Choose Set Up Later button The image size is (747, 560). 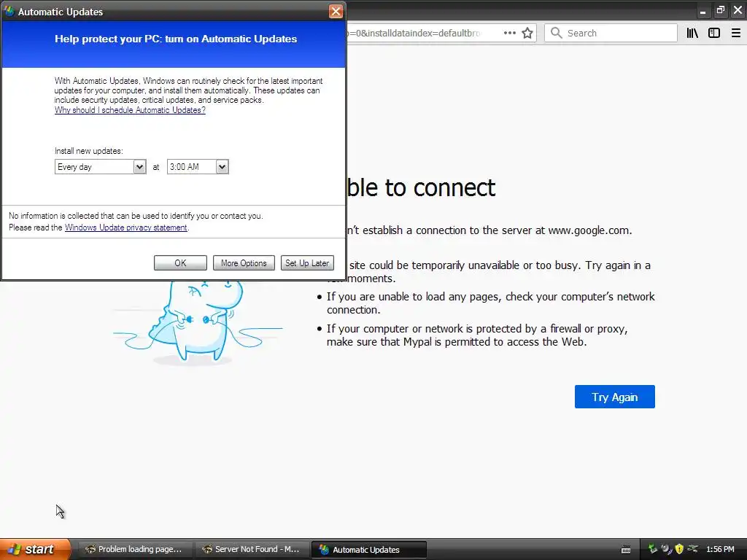pyautogui.click(x=307, y=262)
